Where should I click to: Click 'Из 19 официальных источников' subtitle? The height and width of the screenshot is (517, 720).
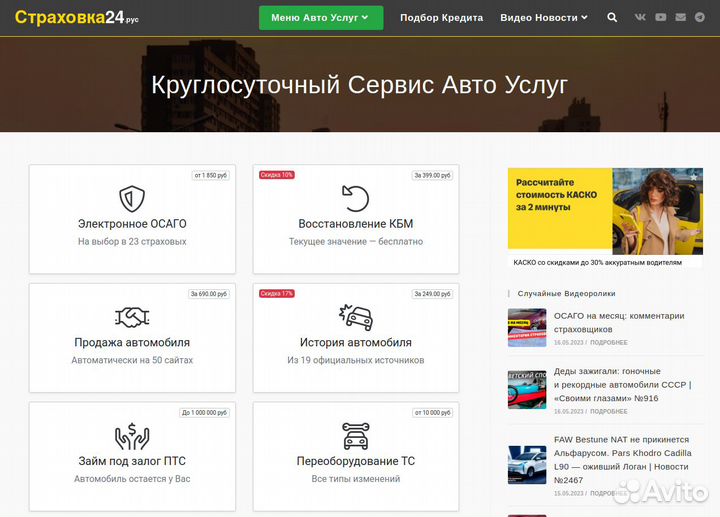[x=355, y=360]
